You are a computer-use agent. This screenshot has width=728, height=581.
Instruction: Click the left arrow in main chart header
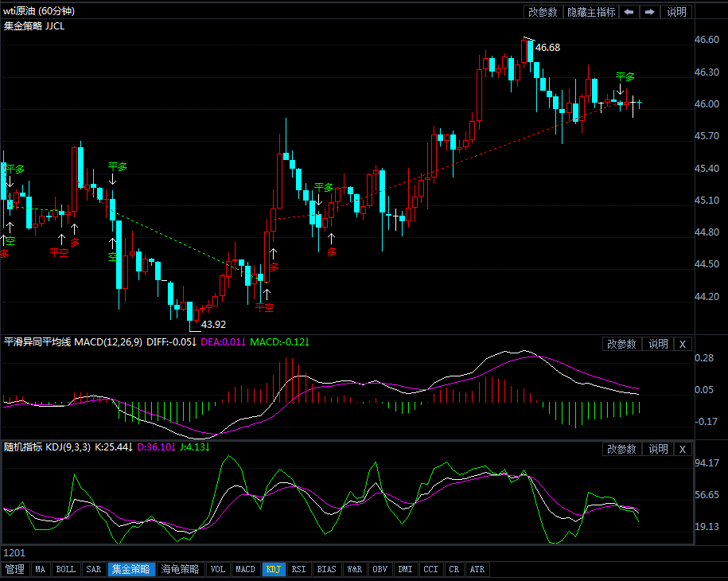tap(629, 12)
